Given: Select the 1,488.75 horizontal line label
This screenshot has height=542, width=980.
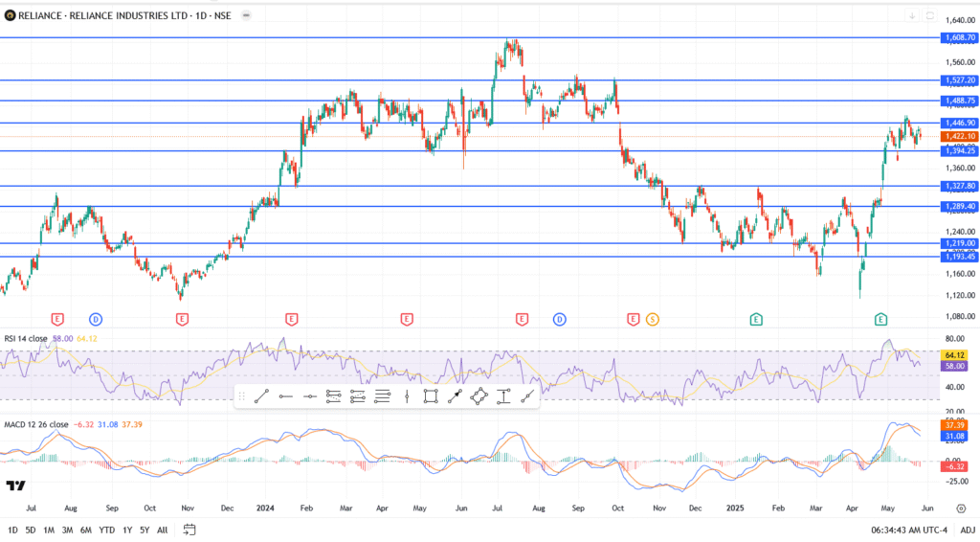Looking at the screenshot, I should 960,101.
